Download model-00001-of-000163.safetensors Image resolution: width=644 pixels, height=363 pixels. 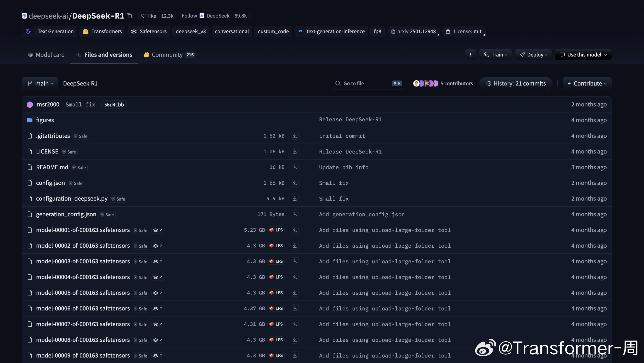[295, 230]
